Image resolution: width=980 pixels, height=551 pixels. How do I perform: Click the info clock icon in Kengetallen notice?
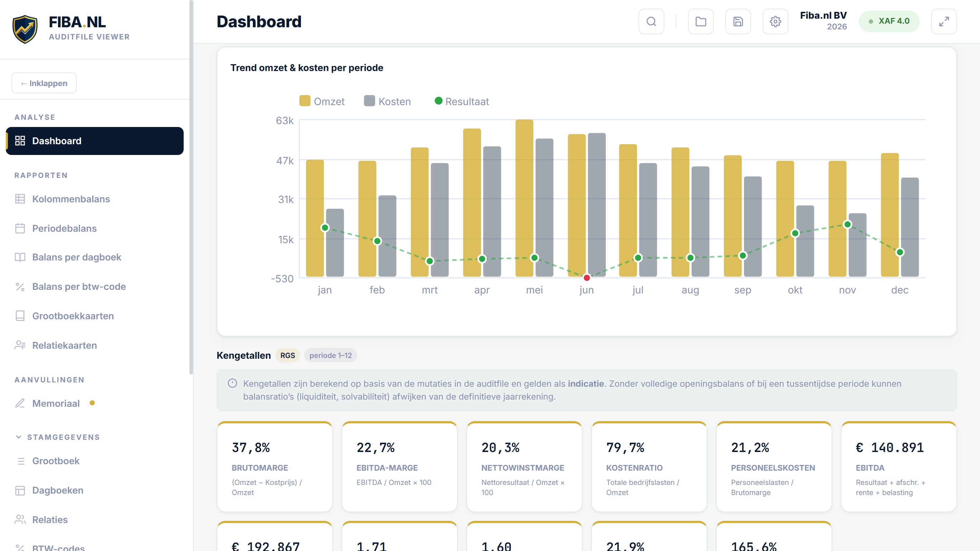[232, 383]
